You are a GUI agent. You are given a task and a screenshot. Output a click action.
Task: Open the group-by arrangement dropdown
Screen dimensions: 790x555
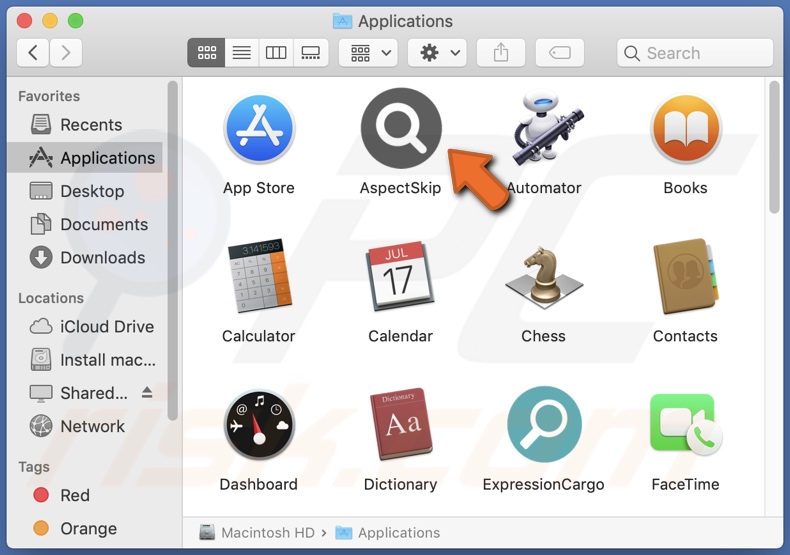click(368, 52)
